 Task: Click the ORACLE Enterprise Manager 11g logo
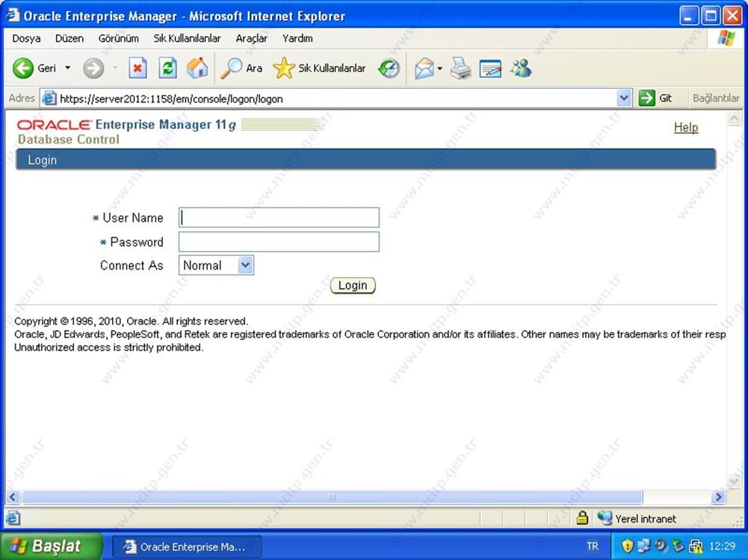(126, 125)
